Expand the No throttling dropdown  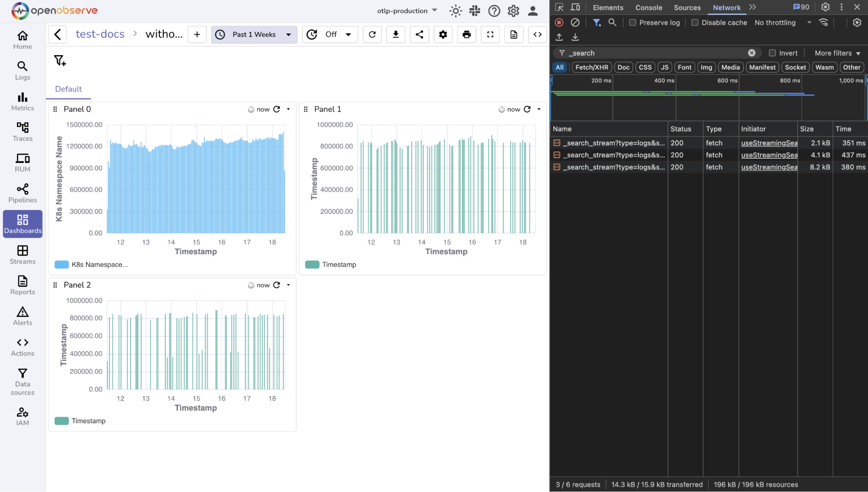[809, 22]
